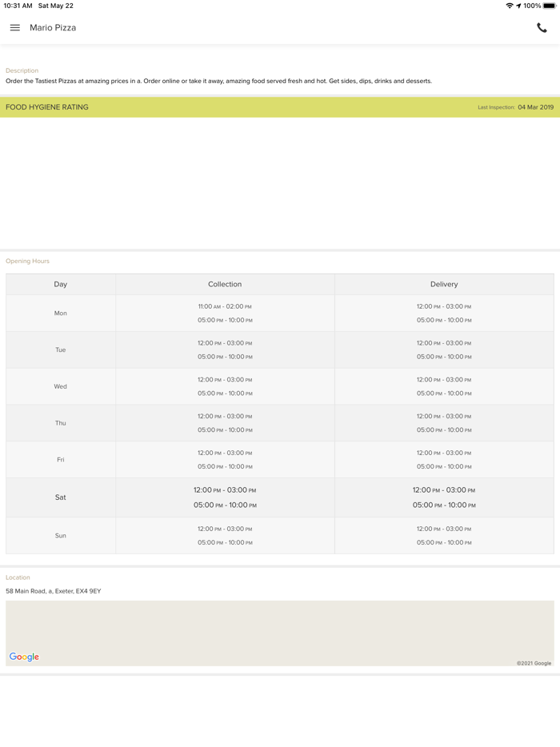Tap Wednesday delivery evening hours
This screenshot has width=560, height=747.
point(444,393)
